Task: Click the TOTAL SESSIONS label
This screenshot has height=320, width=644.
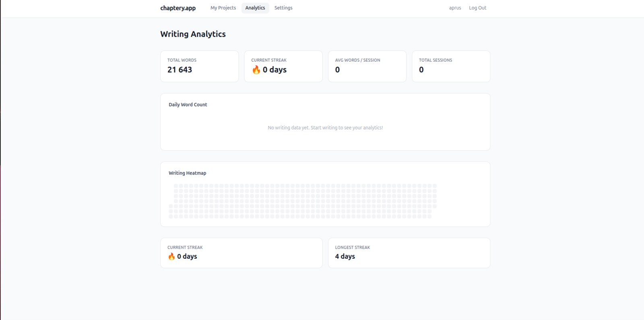Action: pyautogui.click(x=436, y=60)
